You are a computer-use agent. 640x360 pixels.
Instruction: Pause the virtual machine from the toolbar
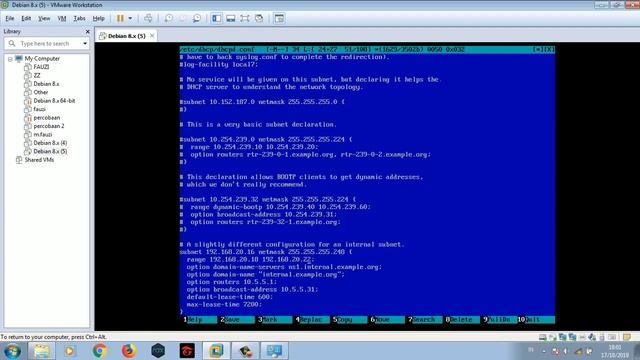point(120,18)
